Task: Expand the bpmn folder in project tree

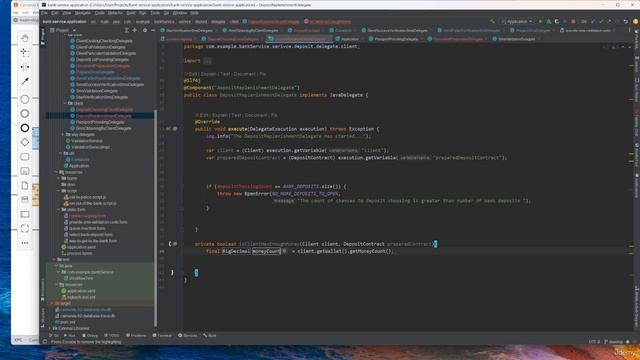Action: 59,178
